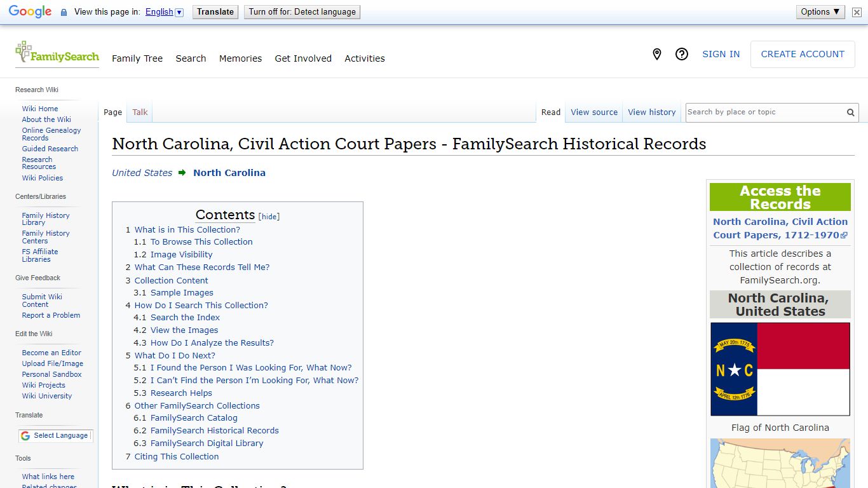868x488 pixels.
Task: Click United States breadcrumb link
Action: 142,173
